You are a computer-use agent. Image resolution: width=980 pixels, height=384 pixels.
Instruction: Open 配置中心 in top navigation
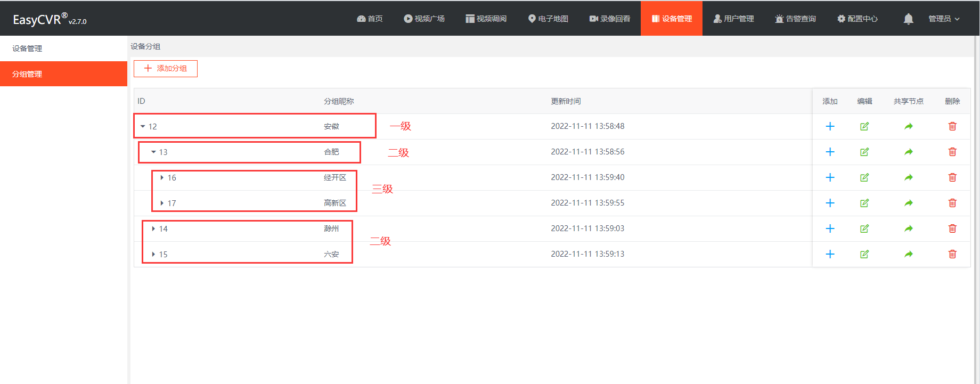click(857, 19)
